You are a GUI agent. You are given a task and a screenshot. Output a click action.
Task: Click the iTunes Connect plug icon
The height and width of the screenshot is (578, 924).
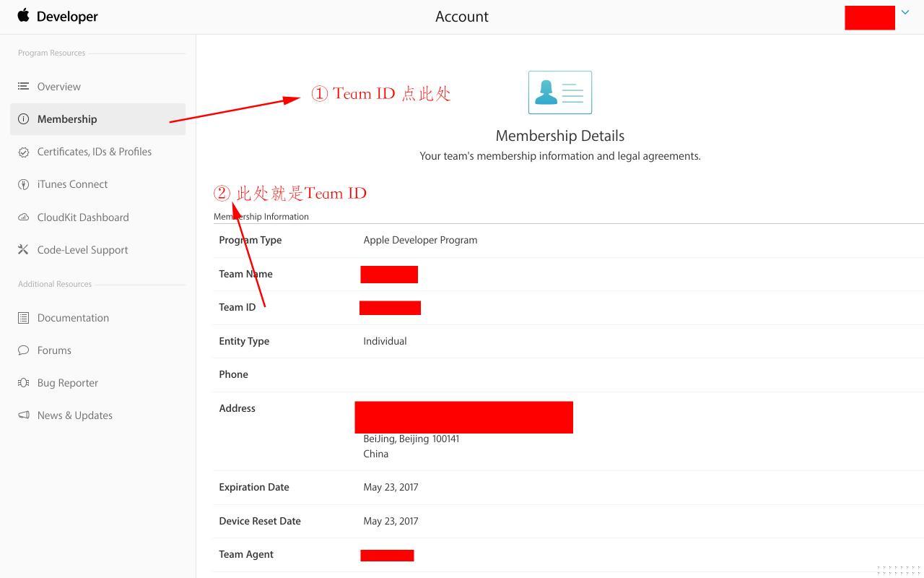point(24,184)
